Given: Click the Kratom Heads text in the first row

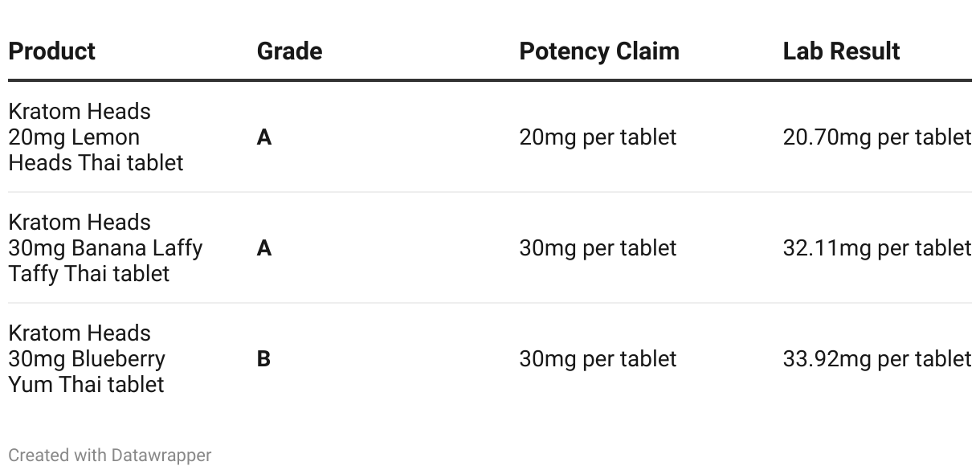Looking at the screenshot, I should pos(80,111).
